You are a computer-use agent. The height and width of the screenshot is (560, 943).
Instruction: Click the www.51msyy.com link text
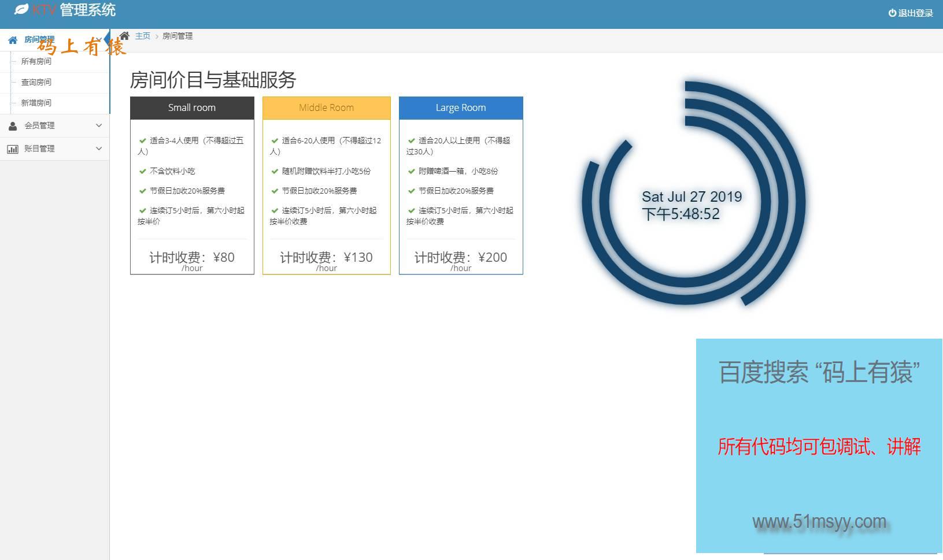tap(819, 521)
